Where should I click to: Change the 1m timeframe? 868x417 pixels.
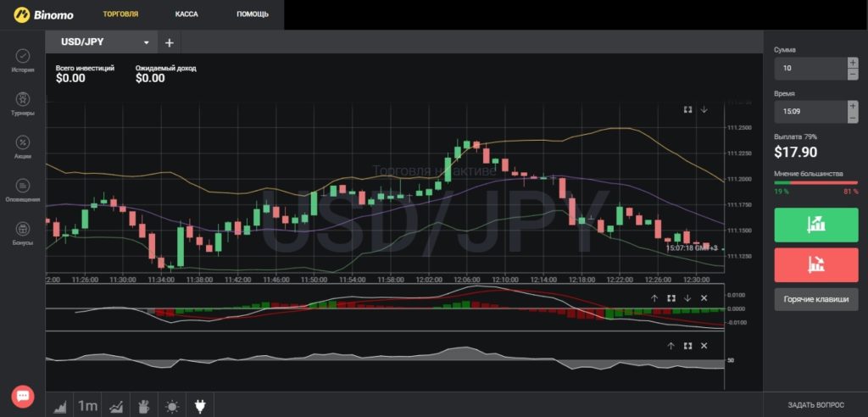[87, 406]
